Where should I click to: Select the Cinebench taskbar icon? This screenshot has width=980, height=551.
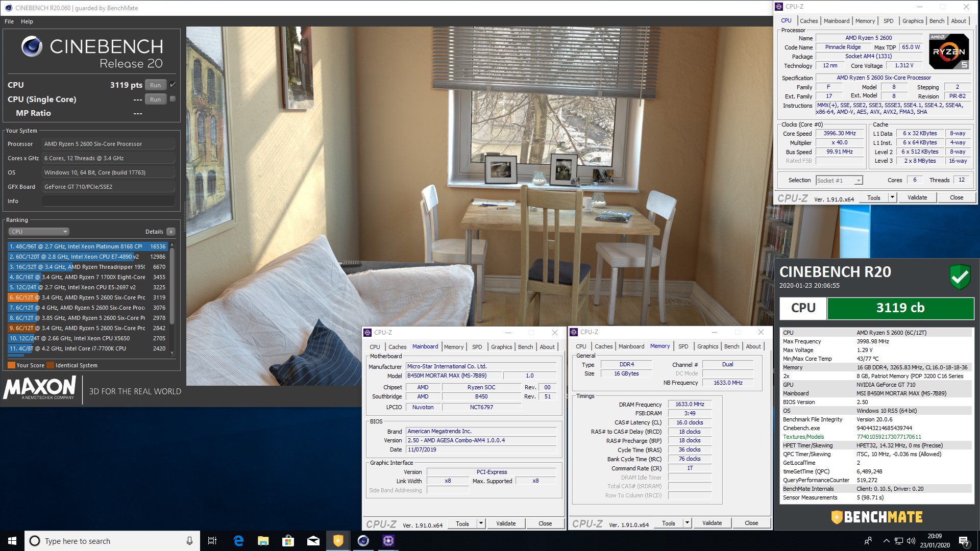pyautogui.click(x=363, y=541)
